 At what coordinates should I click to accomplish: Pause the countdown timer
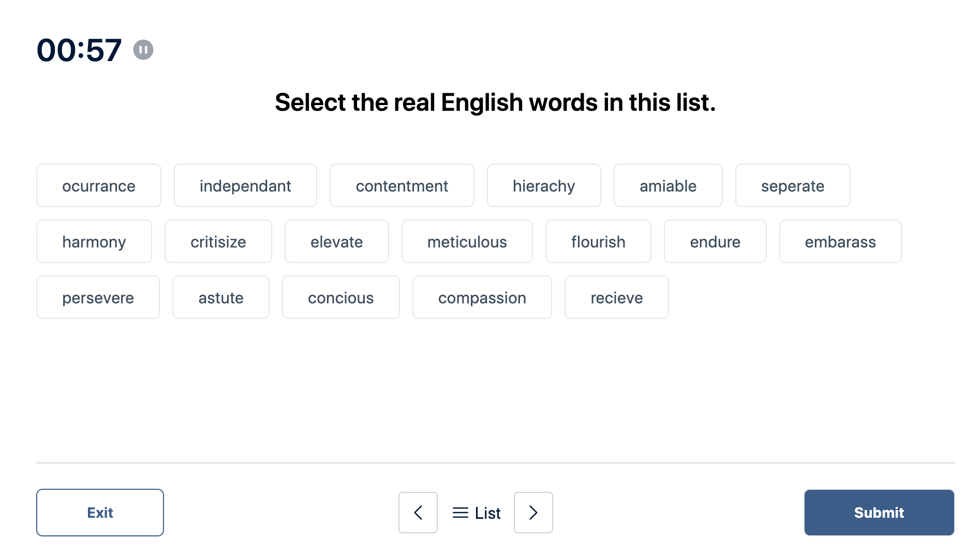tap(143, 50)
